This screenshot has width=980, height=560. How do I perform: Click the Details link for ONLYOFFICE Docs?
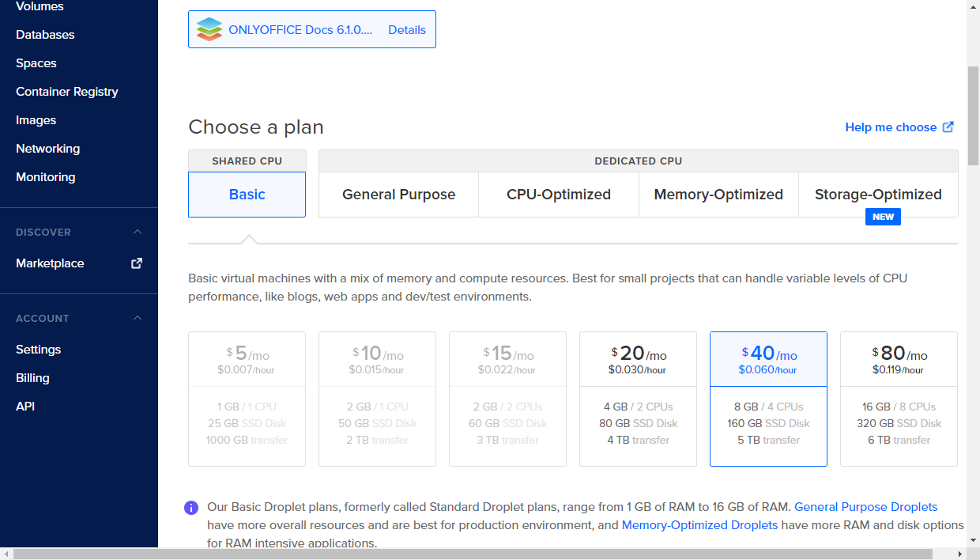(407, 29)
